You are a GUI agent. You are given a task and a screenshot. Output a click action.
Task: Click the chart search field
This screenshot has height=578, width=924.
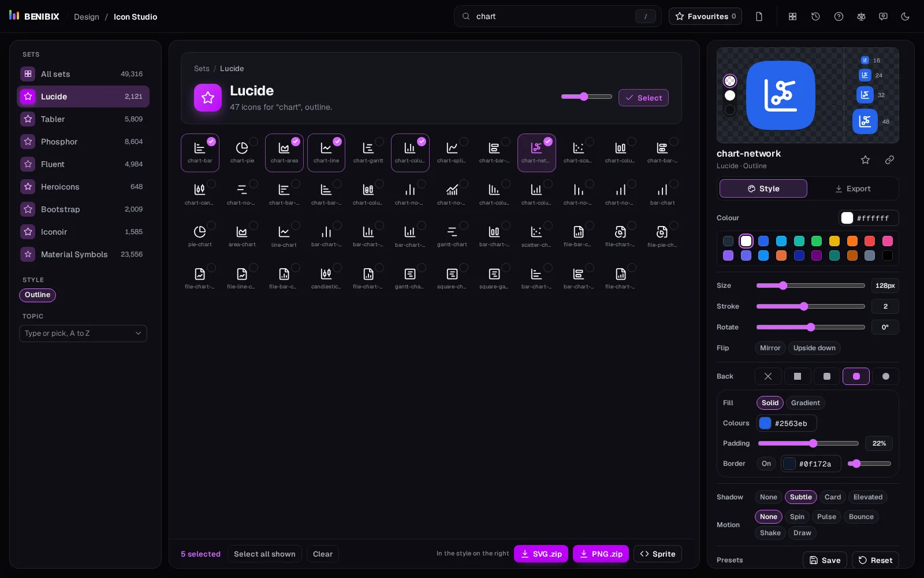558,16
